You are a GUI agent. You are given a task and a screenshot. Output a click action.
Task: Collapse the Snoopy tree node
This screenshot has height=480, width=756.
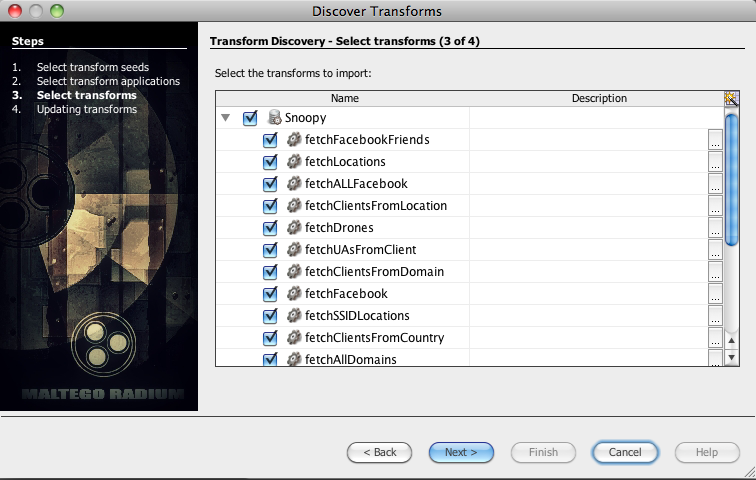226,118
